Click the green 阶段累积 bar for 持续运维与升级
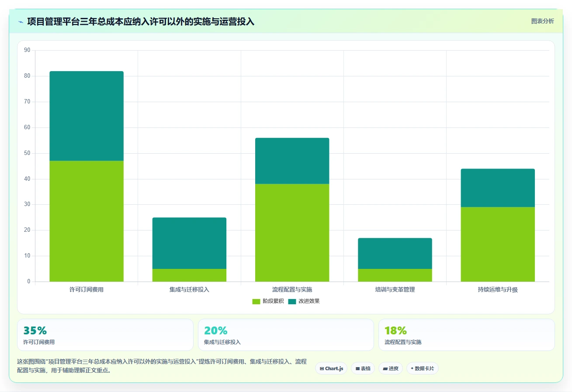The width and height of the screenshot is (572, 392). click(x=498, y=244)
